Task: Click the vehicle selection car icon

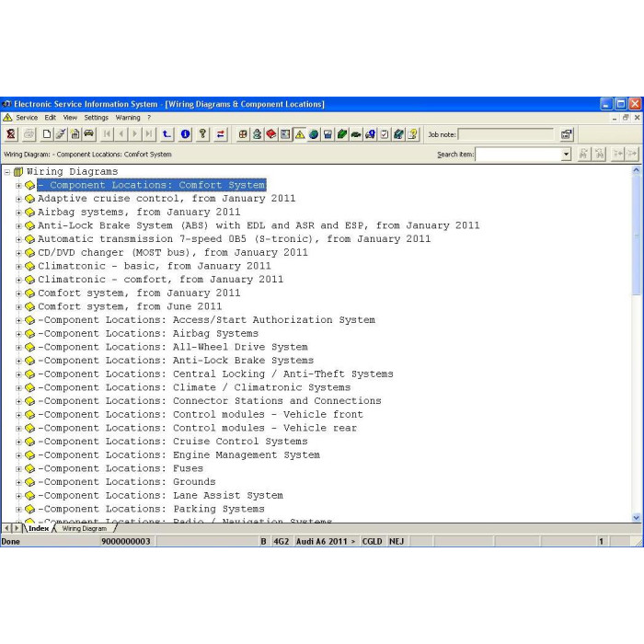Action: point(88,134)
